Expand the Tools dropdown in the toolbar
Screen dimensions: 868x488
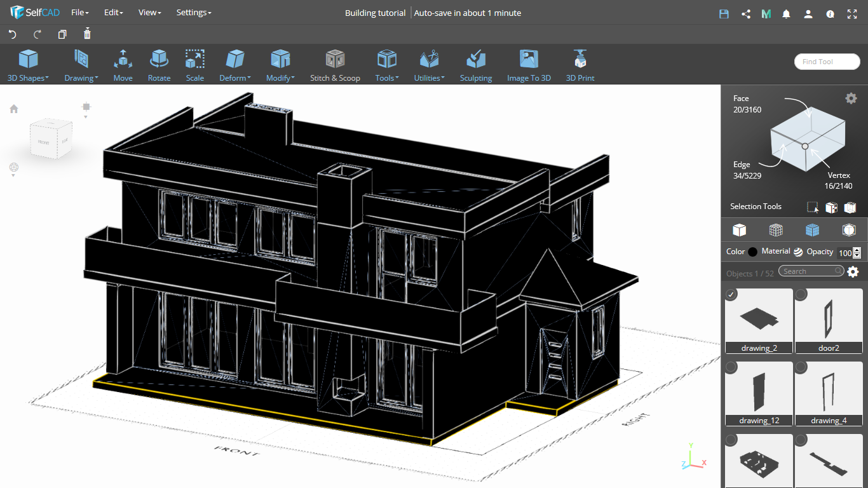tap(387, 66)
